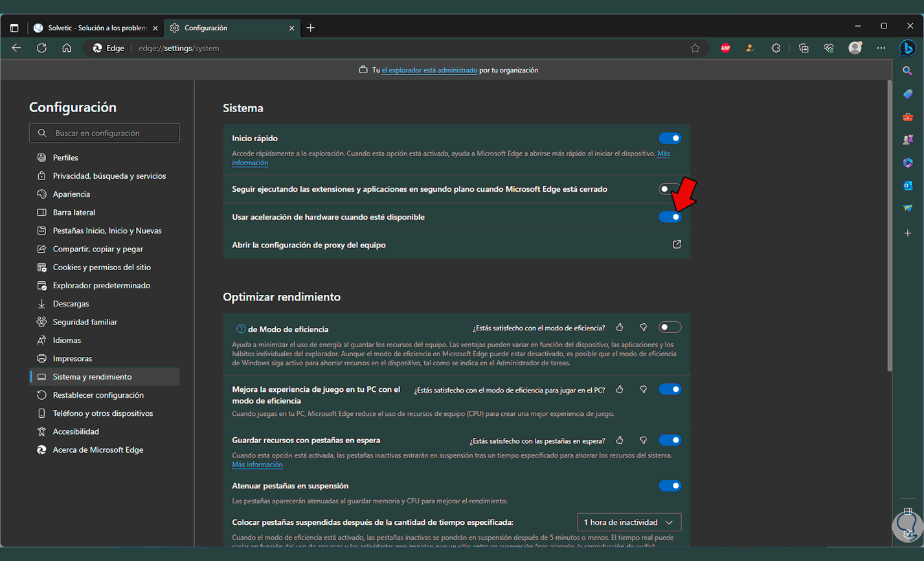Open the ABP Adblock Plus extension

[x=725, y=48]
